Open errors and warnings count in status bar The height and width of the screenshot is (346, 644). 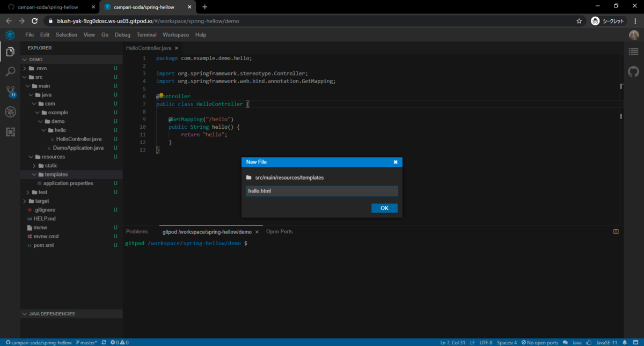coord(119,342)
